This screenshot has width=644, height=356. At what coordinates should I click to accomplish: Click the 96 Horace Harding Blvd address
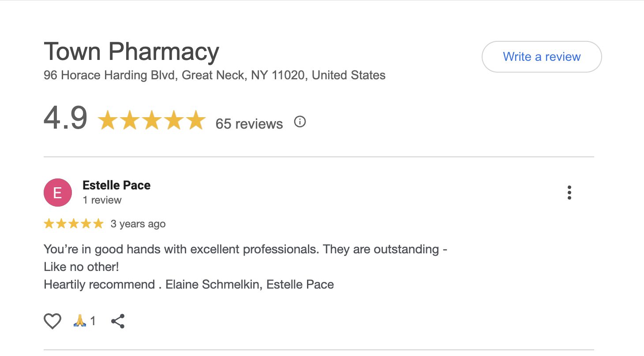[x=214, y=75]
